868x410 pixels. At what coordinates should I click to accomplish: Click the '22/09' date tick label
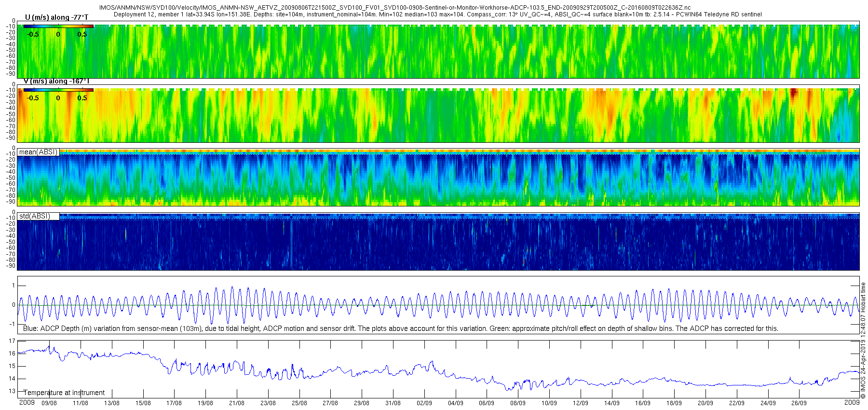(737, 403)
